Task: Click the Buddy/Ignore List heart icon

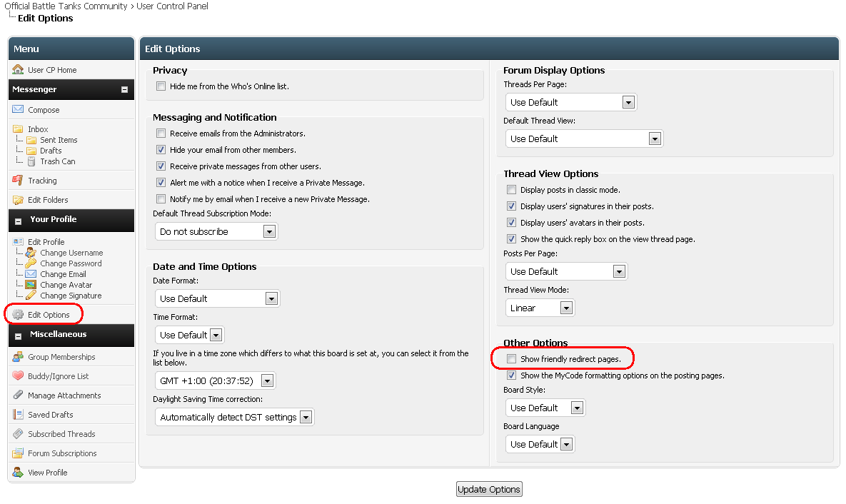Action: [x=18, y=376]
